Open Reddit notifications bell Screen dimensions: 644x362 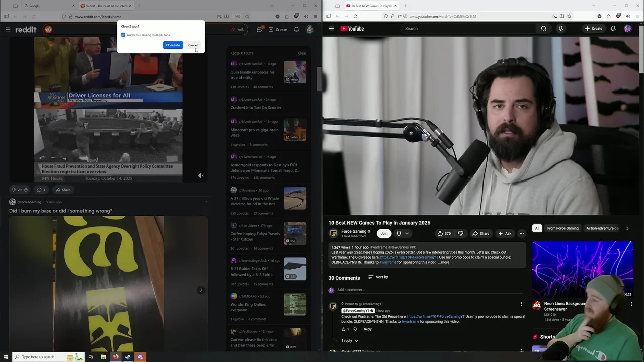pos(296,29)
